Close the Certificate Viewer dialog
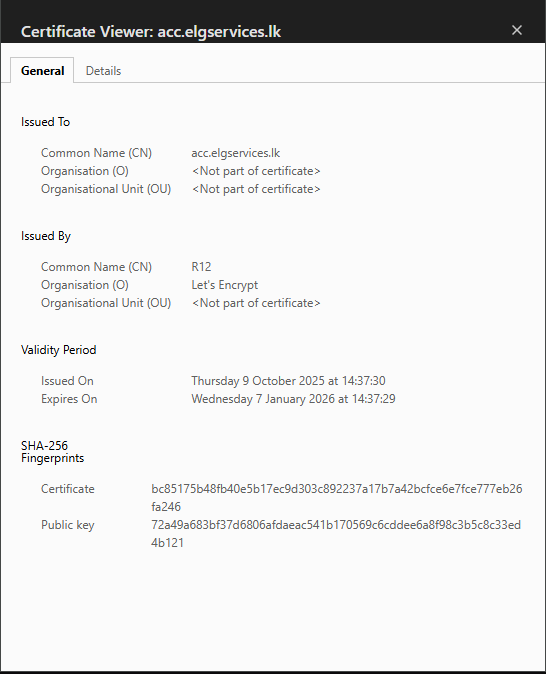Viewport: 546px width, 674px height. (517, 30)
